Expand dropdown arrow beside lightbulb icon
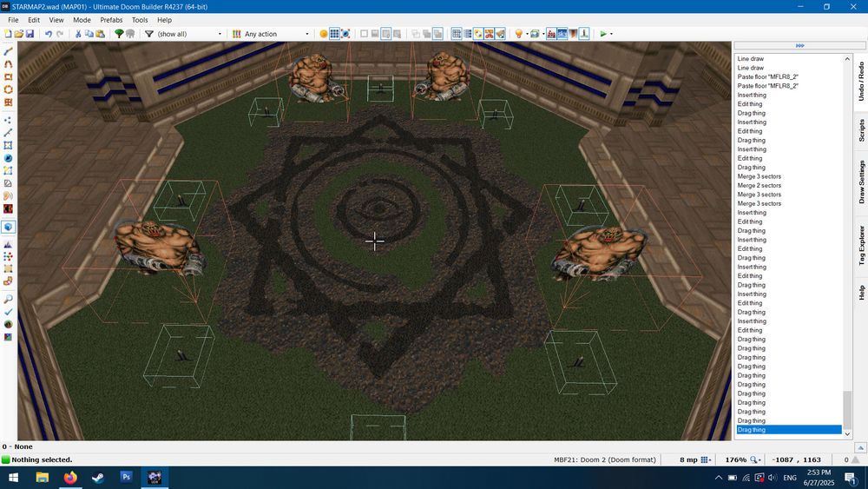The height and width of the screenshot is (489, 868). [x=527, y=34]
